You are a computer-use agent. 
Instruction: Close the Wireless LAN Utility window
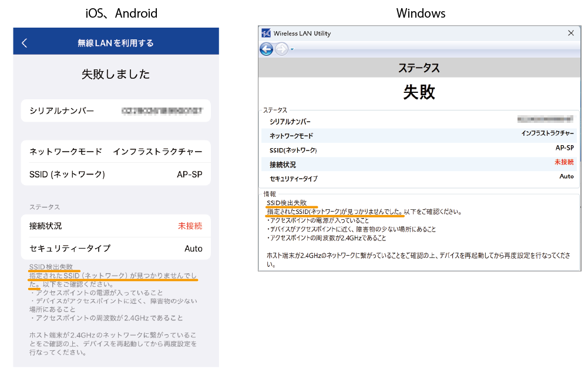click(x=570, y=33)
